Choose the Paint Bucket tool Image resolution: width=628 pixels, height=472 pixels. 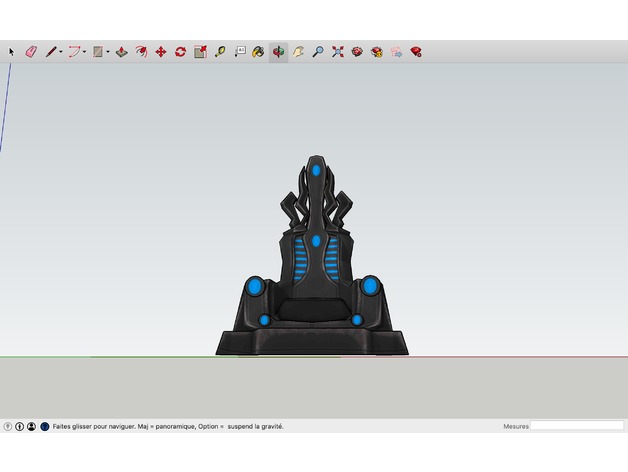coord(258,52)
